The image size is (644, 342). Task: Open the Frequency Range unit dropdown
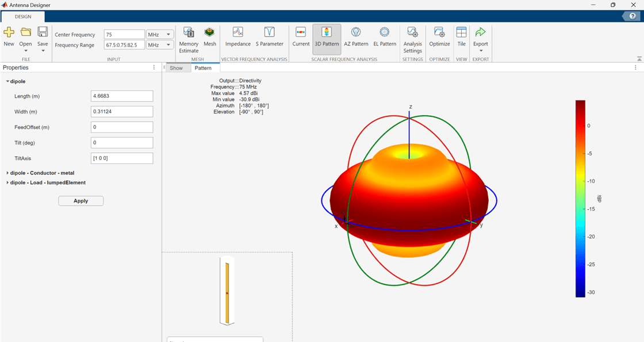tap(160, 45)
